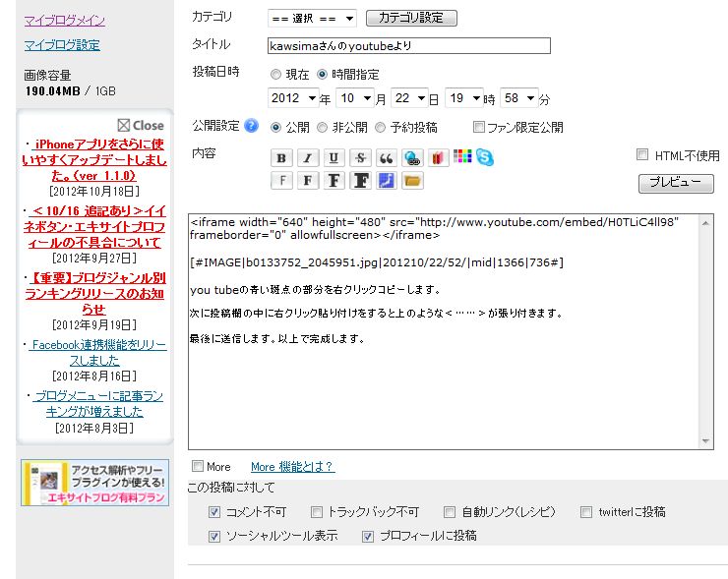Check twitterに投稿 checkbox
Image resolution: width=728 pixels, height=579 pixels.
(586, 512)
